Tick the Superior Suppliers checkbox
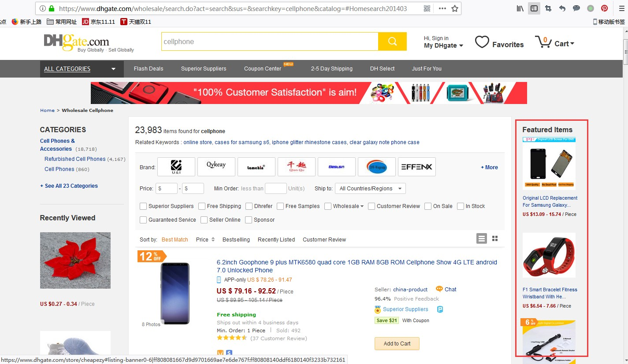This screenshot has width=628, height=364. (143, 206)
